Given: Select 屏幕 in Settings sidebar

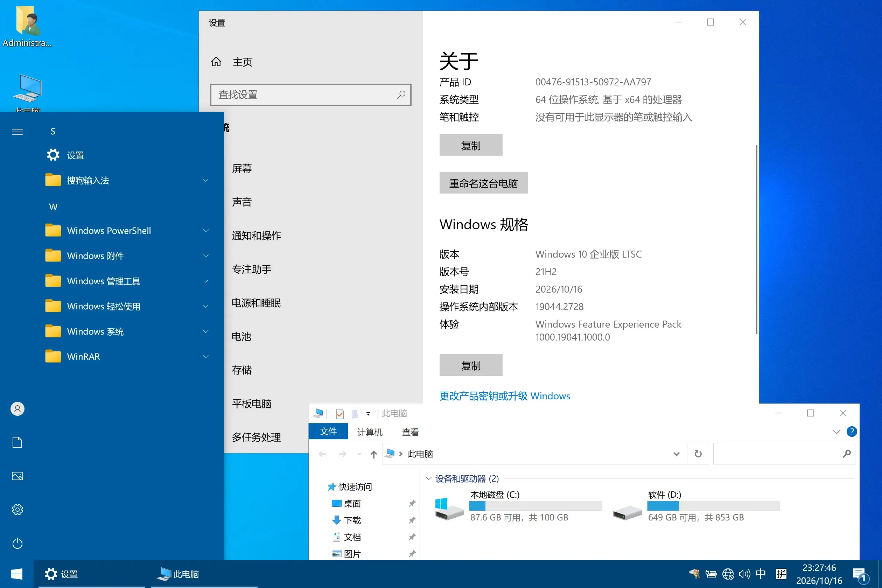Looking at the screenshot, I should coord(242,168).
